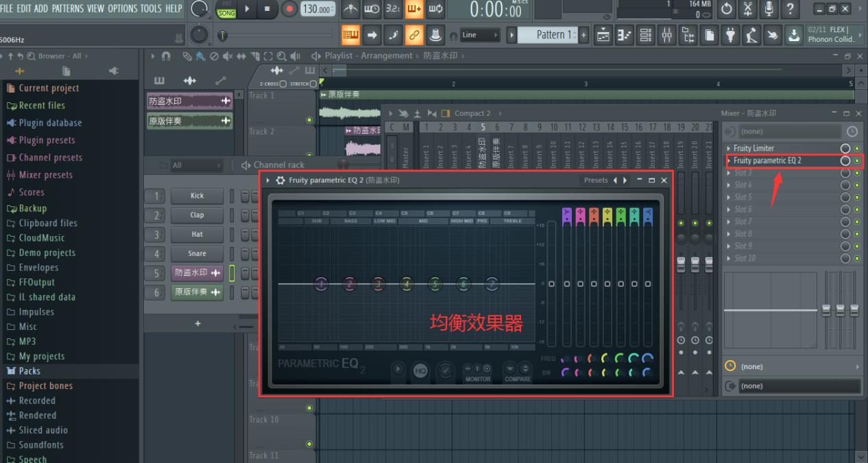The image size is (868, 463).
Task: Toggle mute dot on Fruity Limiter slot
Action: pyautogui.click(x=856, y=148)
